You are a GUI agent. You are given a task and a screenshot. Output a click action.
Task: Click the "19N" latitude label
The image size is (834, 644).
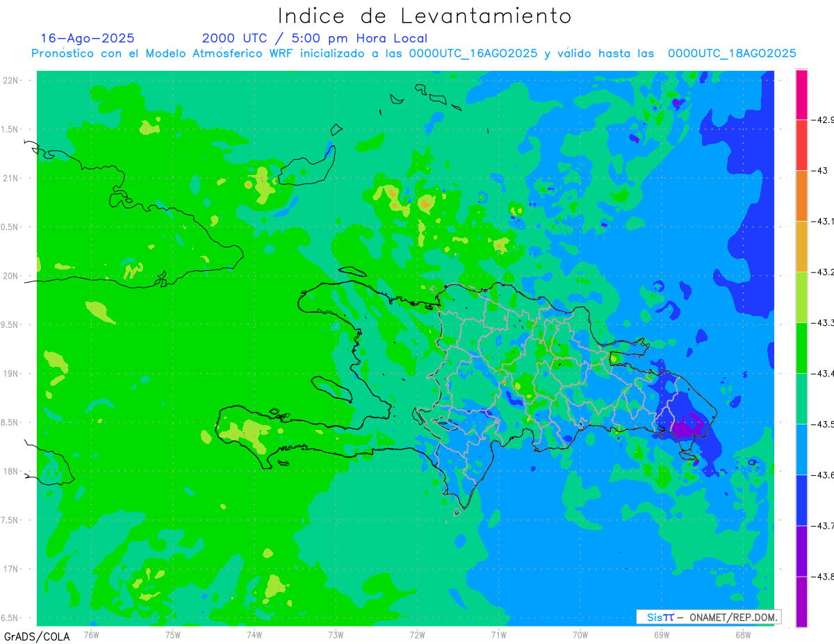tap(10, 373)
